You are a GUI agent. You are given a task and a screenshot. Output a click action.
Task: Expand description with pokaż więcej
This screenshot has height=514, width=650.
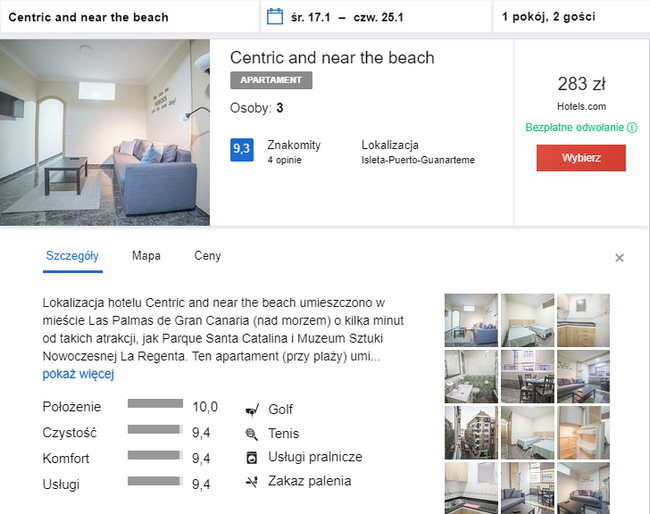click(78, 375)
